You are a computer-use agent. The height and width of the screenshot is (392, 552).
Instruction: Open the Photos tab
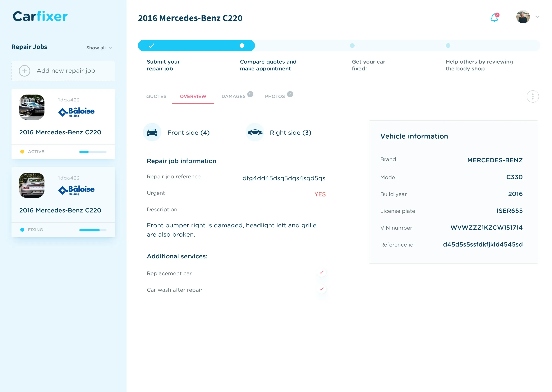click(x=275, y=96)
